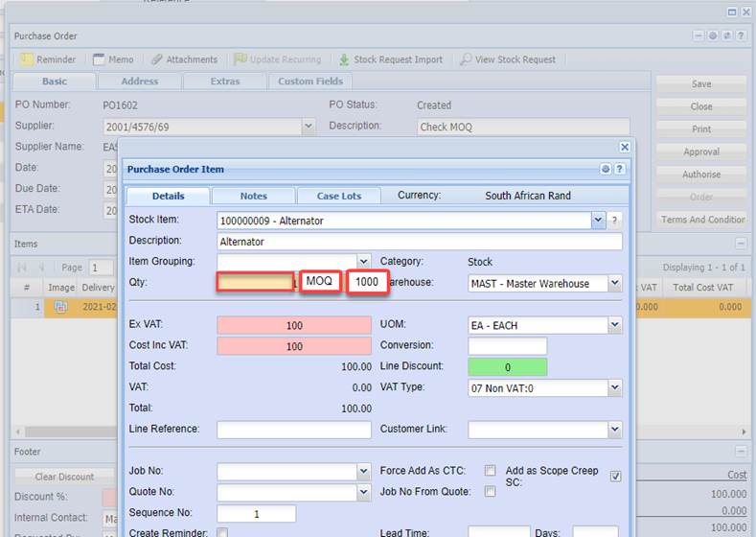
Task: Open Attachments via the paperclip icon
Action: click(157, 59)
